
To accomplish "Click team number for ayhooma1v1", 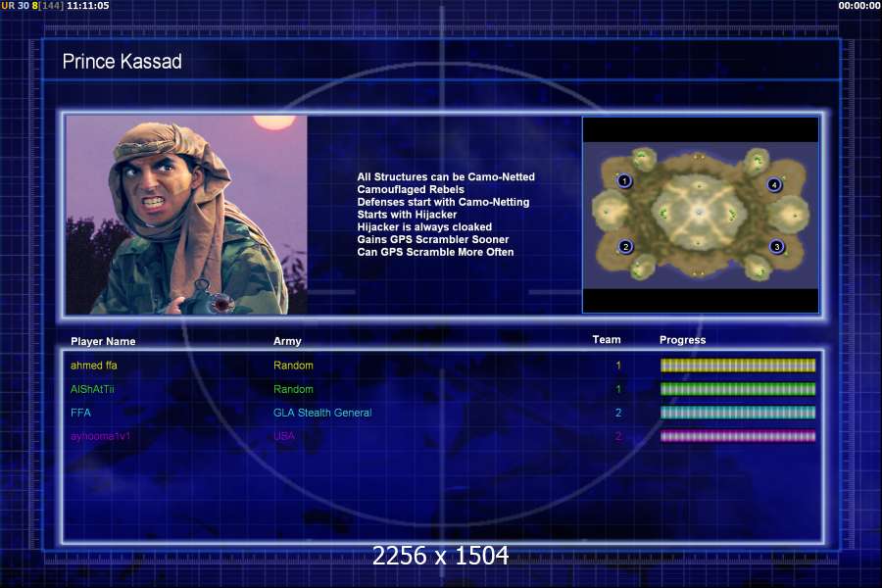I will click(618, 436).
